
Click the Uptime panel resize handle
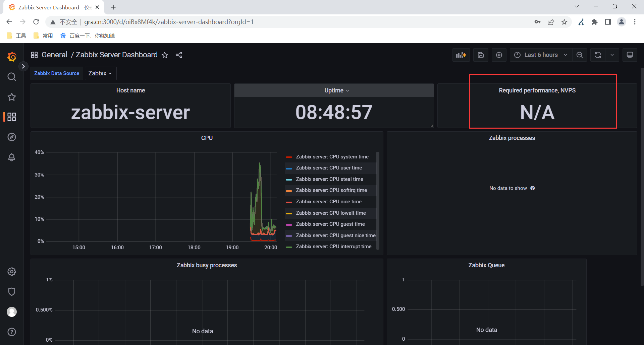click(x=432, y=126)
